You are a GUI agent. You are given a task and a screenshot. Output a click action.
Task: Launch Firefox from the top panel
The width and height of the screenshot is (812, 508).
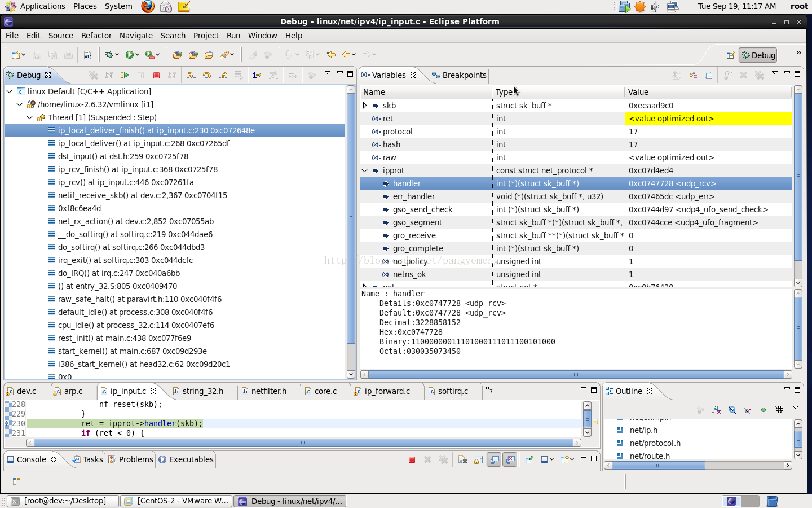click(148, 6)
